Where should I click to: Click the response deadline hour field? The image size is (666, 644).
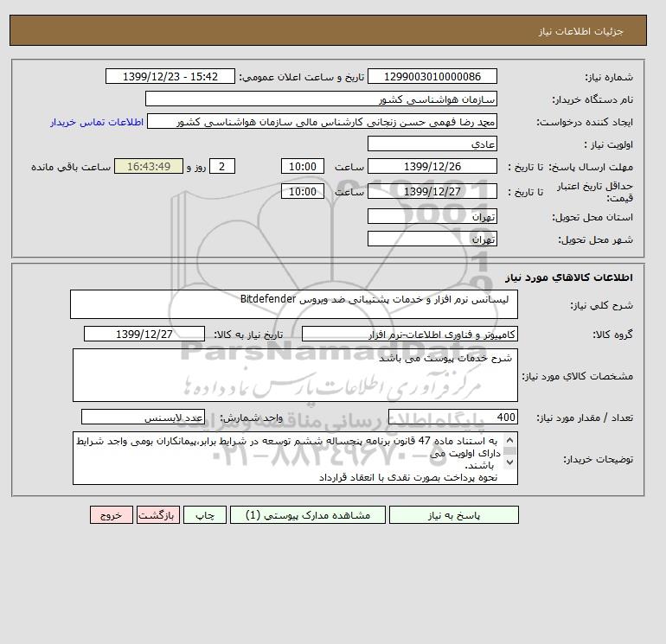point(303,167)
